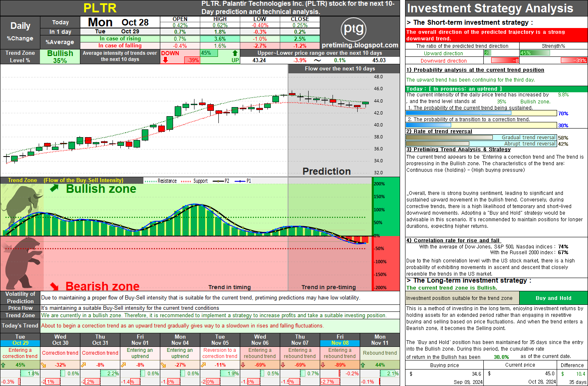Click the red strong downward trend banner
The width and height of the screenshot is (588, 386).
click(x=496, y=35)
